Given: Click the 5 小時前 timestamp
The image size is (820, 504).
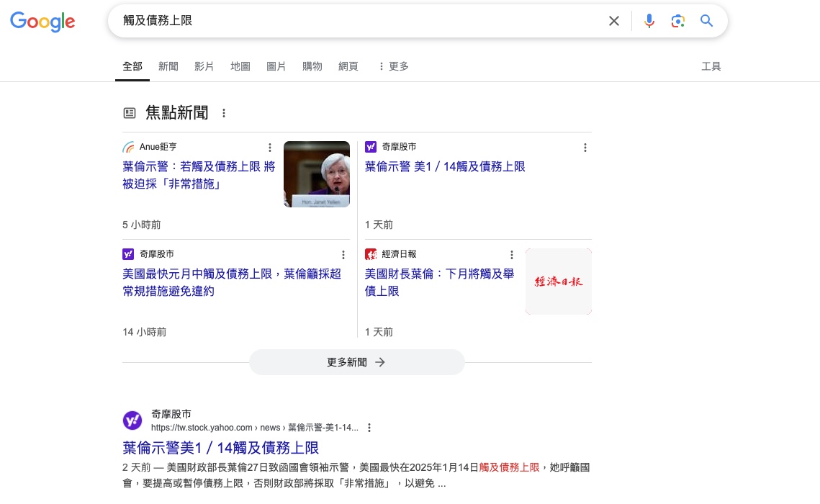Looking at the screenshot, I should (x=142, y=225).
